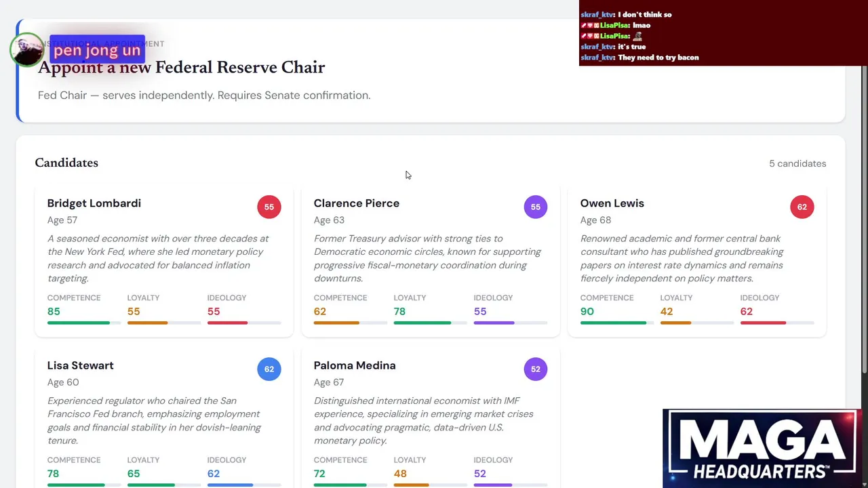868x488 pixels.
Task: Click the MAGA Headquarters logo overlay
Action: (x=762, y=448)
